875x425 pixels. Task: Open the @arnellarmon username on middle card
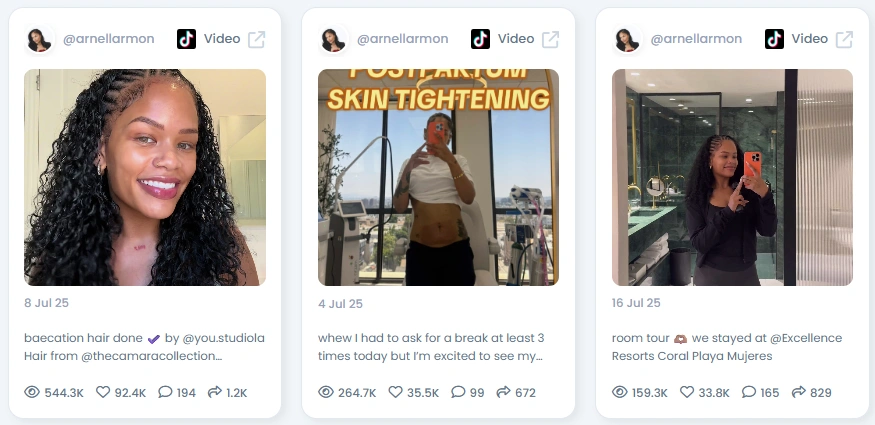point(402,39)
